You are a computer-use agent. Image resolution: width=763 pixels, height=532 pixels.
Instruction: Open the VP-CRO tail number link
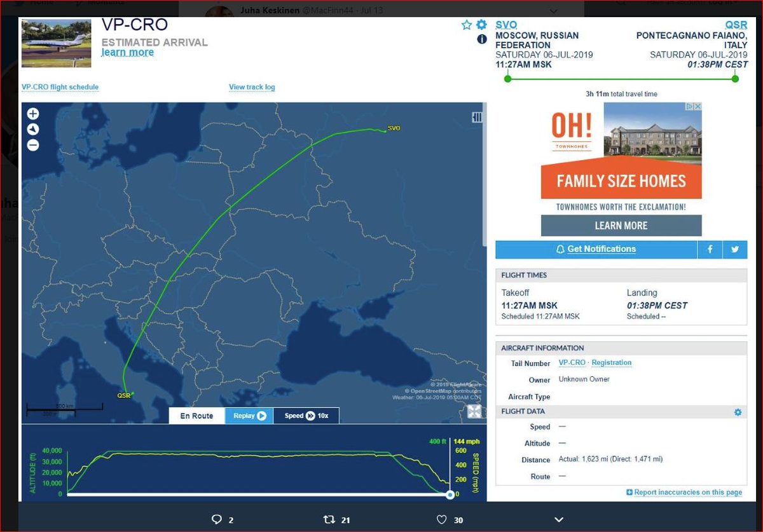click(x=572, y=363)
